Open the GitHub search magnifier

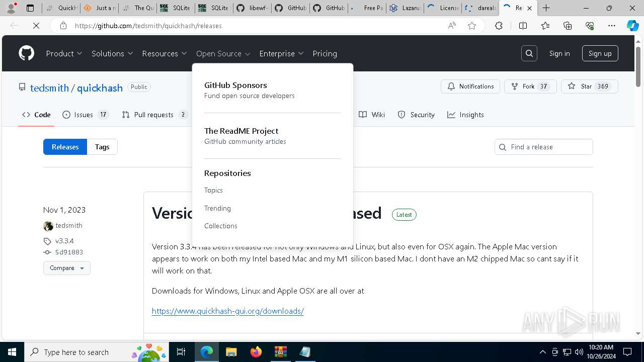pos(529,53)
